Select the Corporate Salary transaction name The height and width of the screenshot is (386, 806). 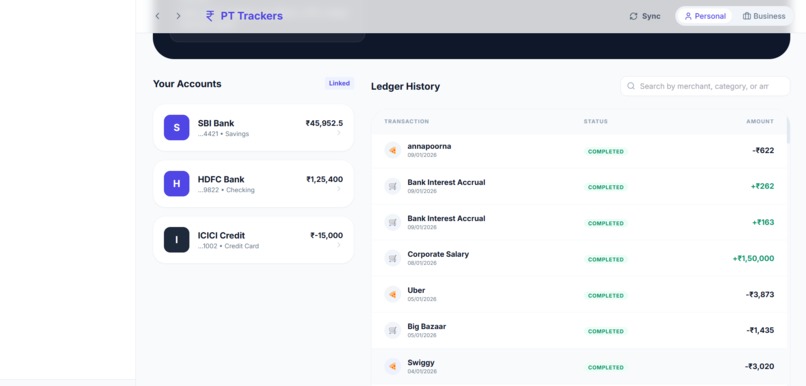coord(438,254)
